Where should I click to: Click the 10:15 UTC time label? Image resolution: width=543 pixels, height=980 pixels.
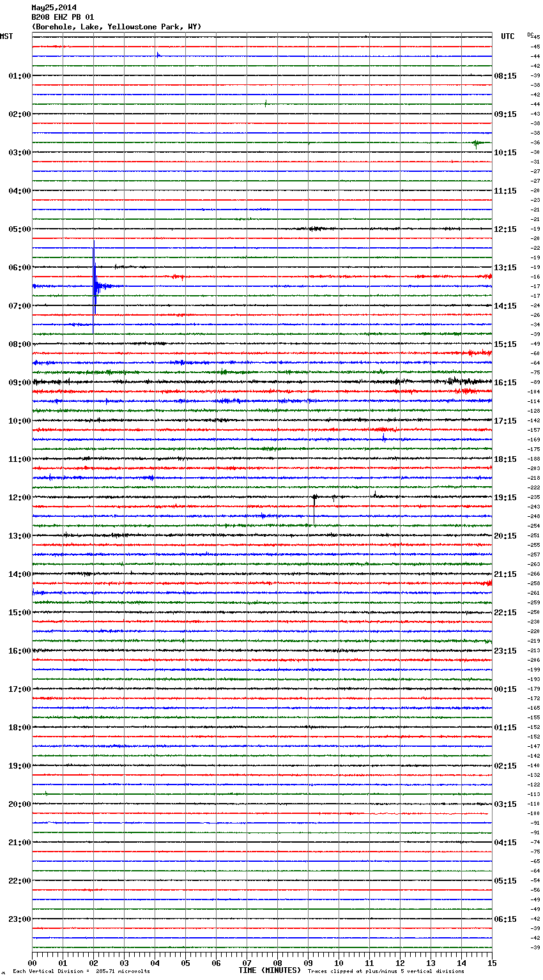(505, 153)
